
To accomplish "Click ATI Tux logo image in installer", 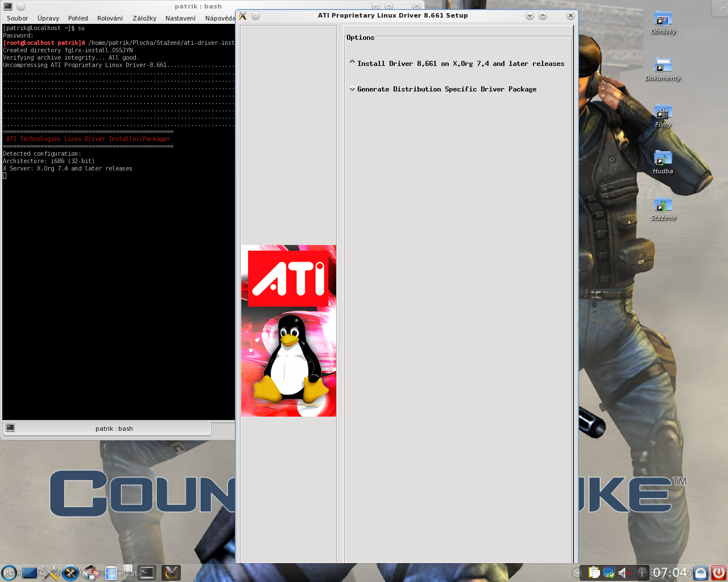I will [289, 331].
